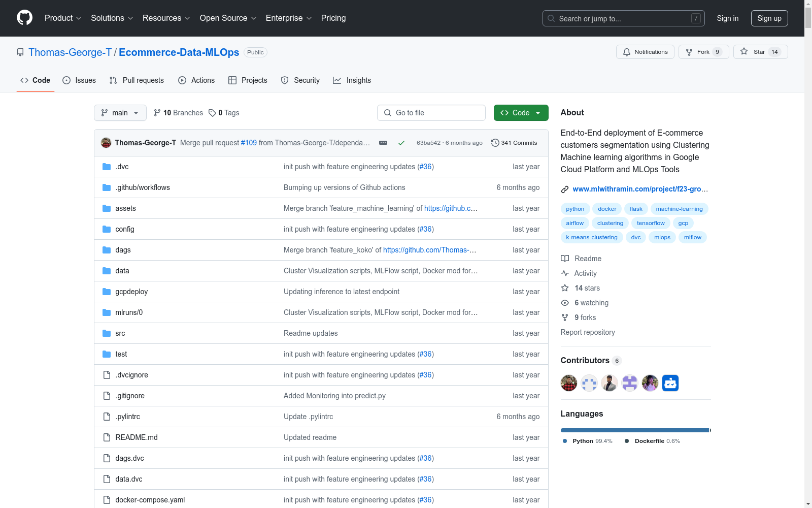
Task: Open the commit details ellipsis icon
Action: click(383, 143)
